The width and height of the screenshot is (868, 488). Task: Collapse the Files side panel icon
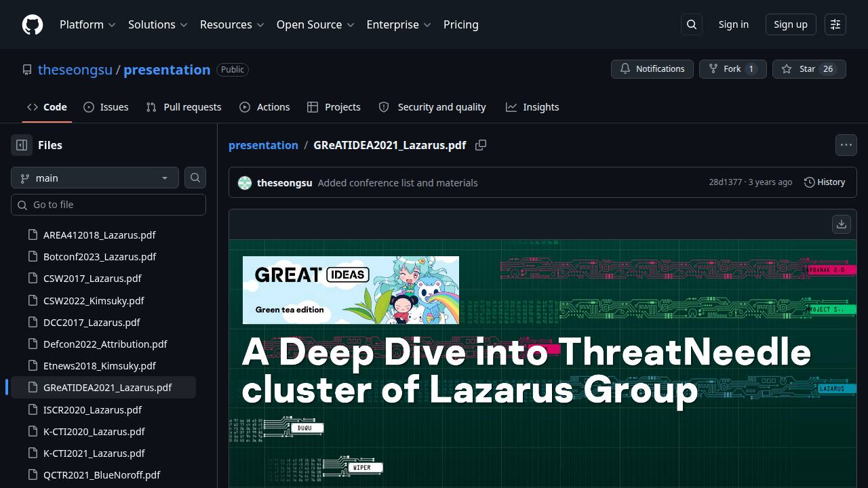click(22, 145)
